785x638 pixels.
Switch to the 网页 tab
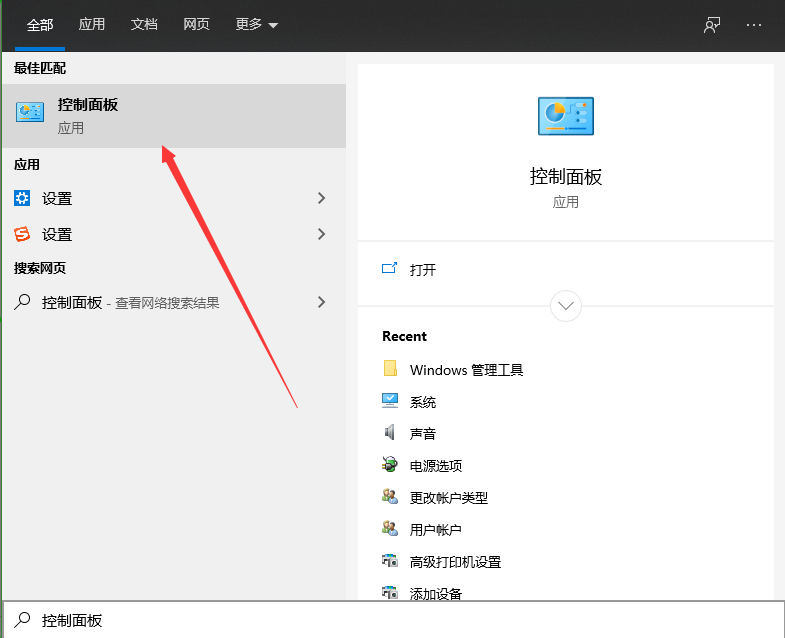pos(196,24)
